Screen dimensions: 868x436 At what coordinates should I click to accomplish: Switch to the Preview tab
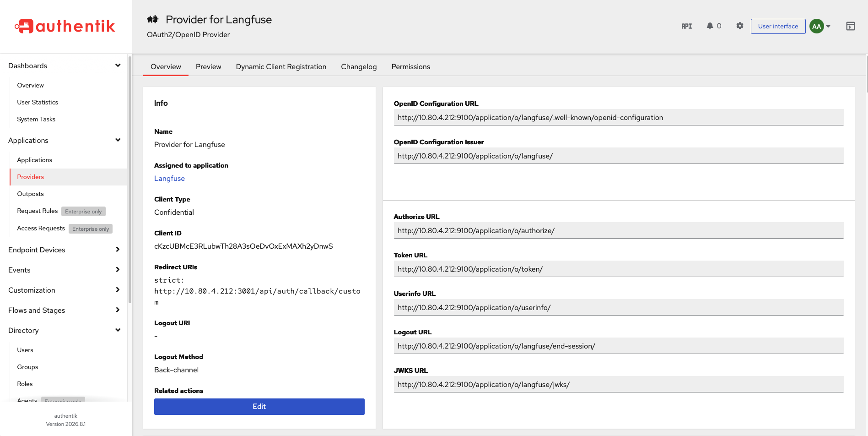coord(208,67)
